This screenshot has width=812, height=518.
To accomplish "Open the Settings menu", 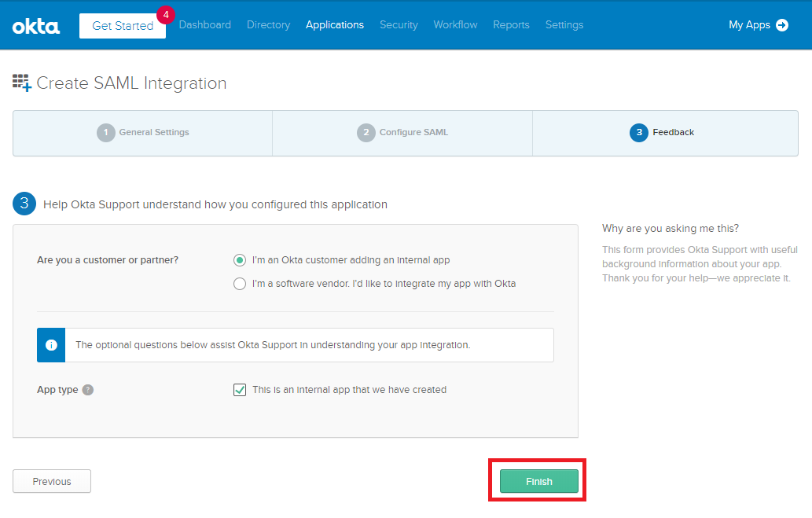I will (x=564, y=25).
